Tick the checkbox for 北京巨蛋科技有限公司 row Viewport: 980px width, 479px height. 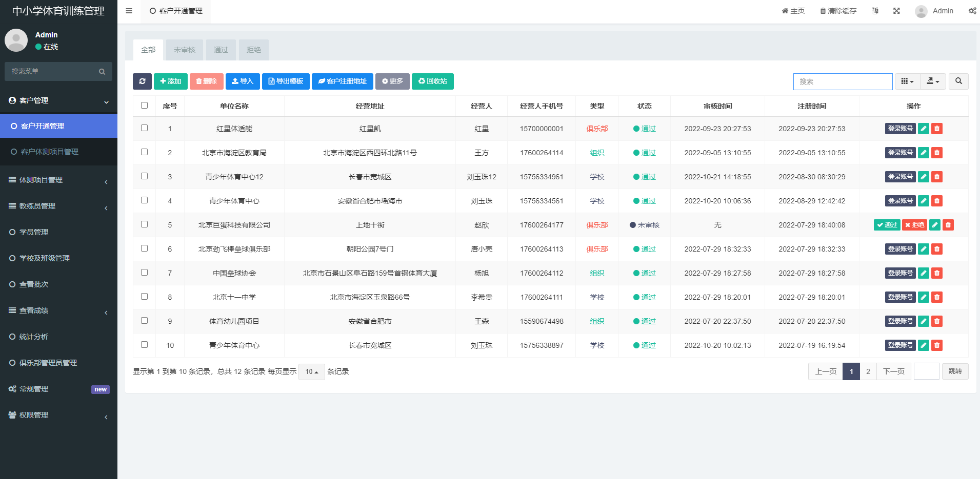(x=144, y=224)
